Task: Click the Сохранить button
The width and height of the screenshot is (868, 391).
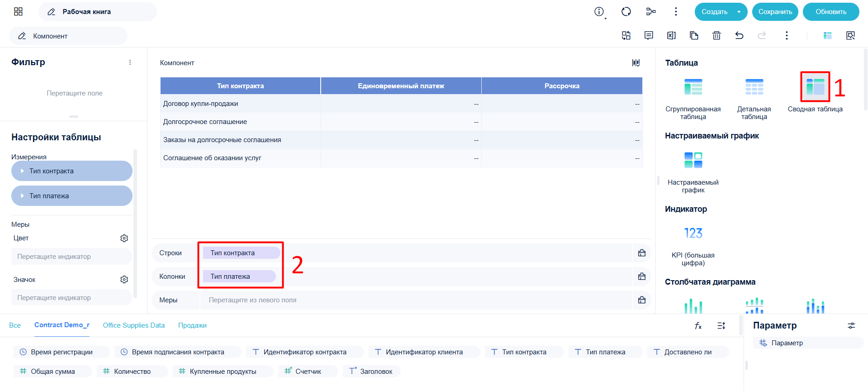Action: click(775, 12)
